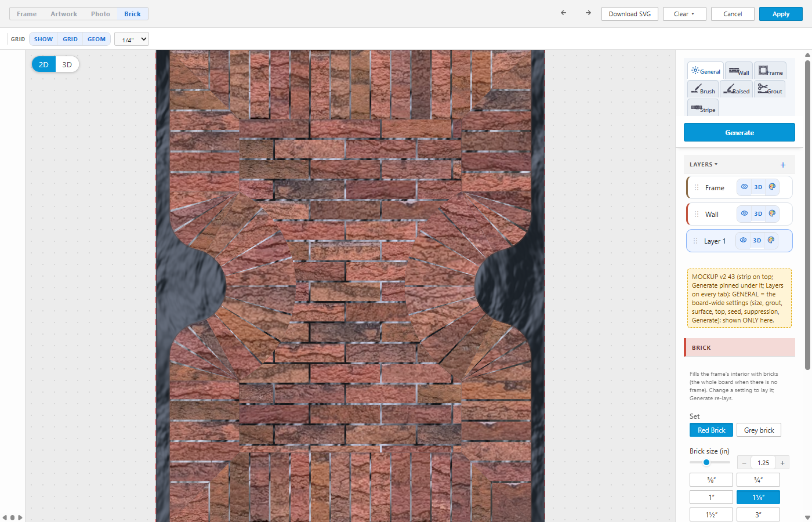
Task: Add a new layer with the plus icon
Action: click(x=783, y=165)
